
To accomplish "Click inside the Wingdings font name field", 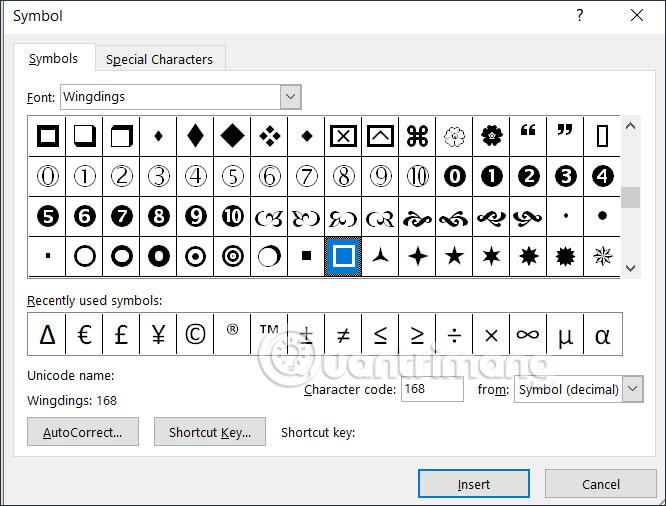I will 170,97.
